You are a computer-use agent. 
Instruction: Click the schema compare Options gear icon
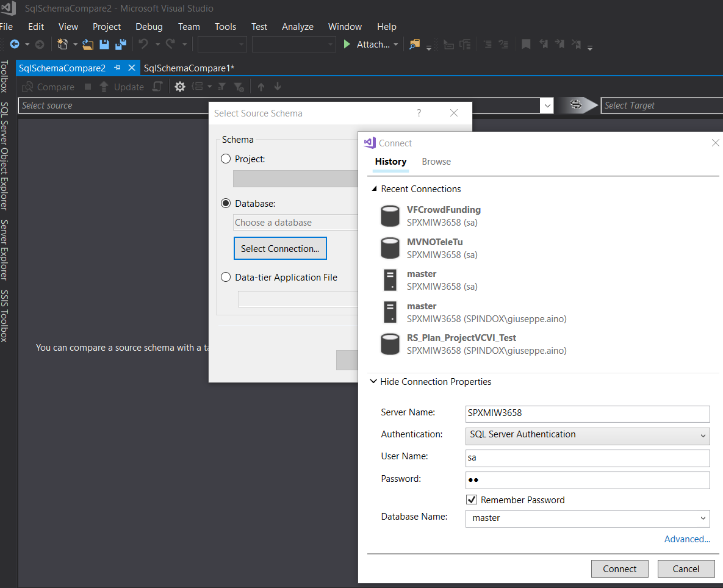pyautogui.click(x=179, y=87)
